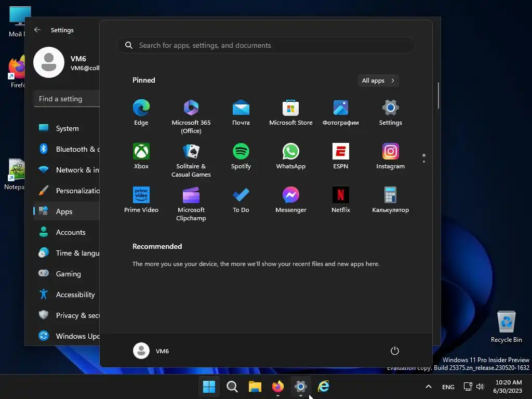Open Time & language settings
The image size is (532, 399).
point(66,253)
